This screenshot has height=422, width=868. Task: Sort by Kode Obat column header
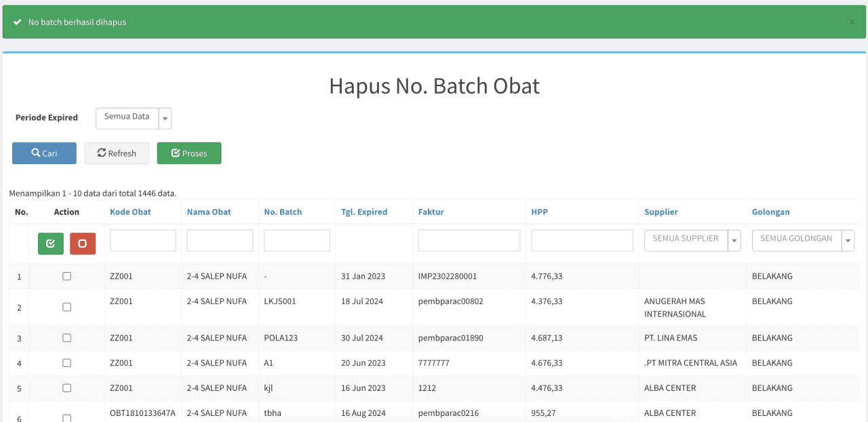130,212
